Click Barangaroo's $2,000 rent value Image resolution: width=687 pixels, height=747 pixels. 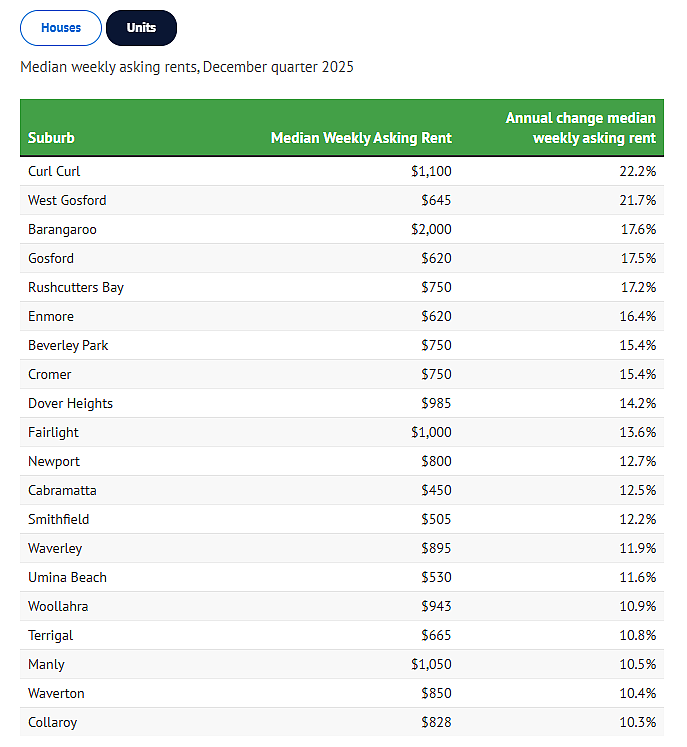[431, 230]
